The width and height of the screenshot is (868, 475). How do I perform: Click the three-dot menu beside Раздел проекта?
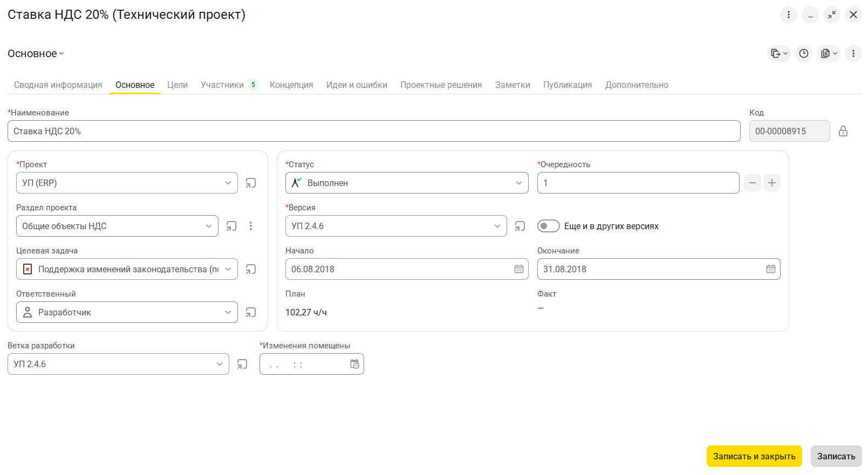pyautogui.click(x=251, y=226)
